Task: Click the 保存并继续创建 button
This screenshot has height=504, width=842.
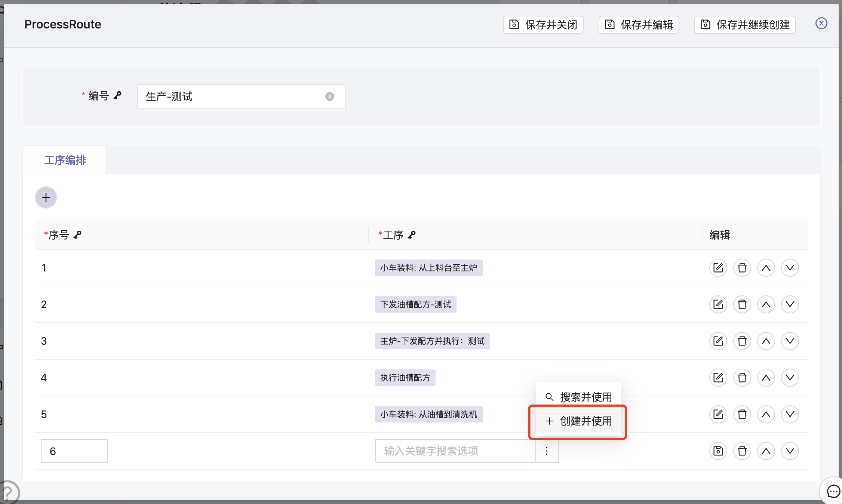Action: point(745,25)
